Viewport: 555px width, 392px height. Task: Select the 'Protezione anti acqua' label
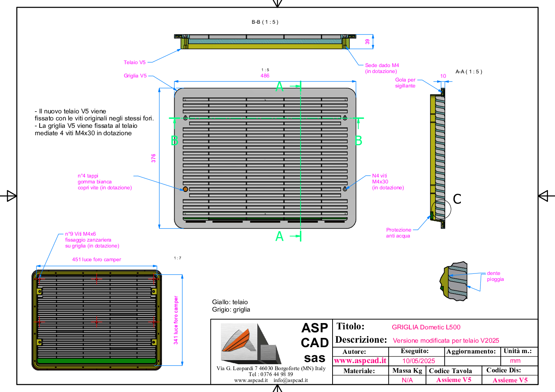click(399, 233)
